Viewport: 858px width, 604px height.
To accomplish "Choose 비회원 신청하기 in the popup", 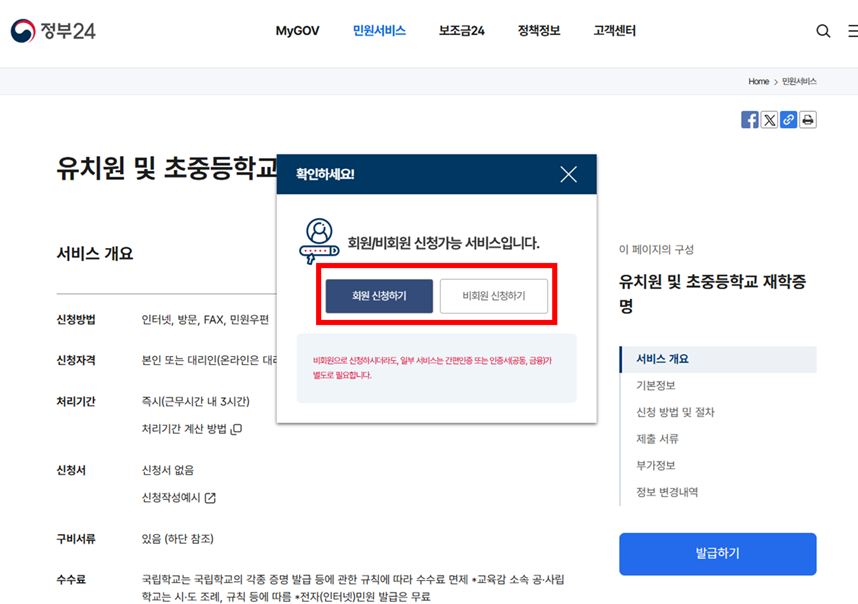I will [x=495, y=296].
